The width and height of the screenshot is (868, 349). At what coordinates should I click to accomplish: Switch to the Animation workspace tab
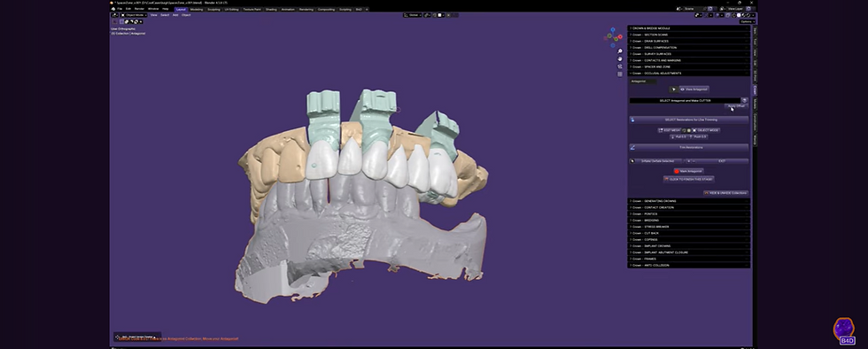click(x=288, y=9)
